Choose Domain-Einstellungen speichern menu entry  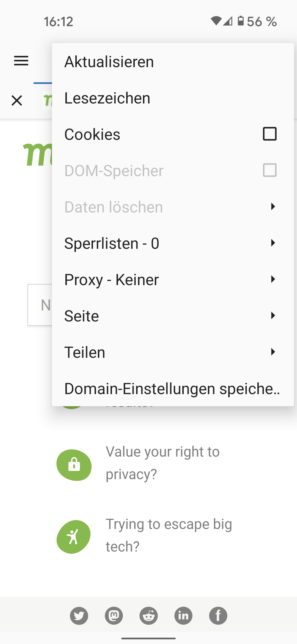coord(172,389)
